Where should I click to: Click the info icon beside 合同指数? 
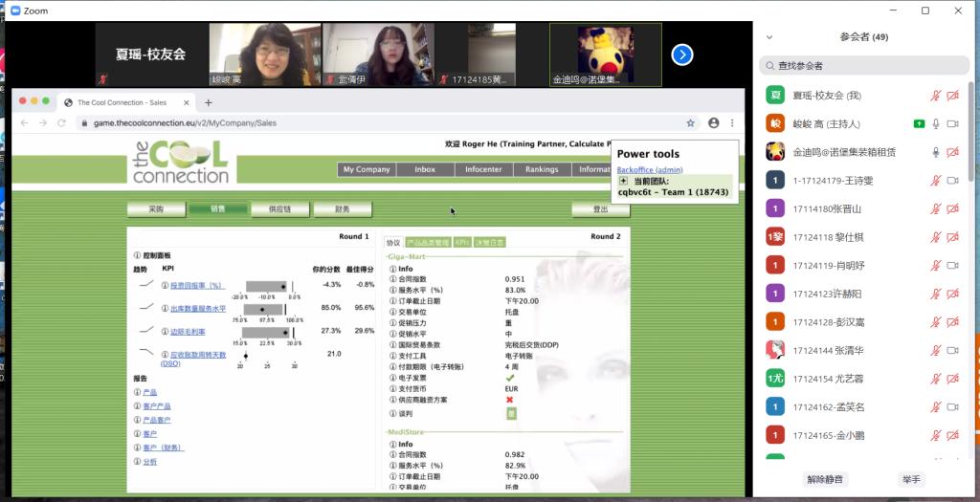393,279
